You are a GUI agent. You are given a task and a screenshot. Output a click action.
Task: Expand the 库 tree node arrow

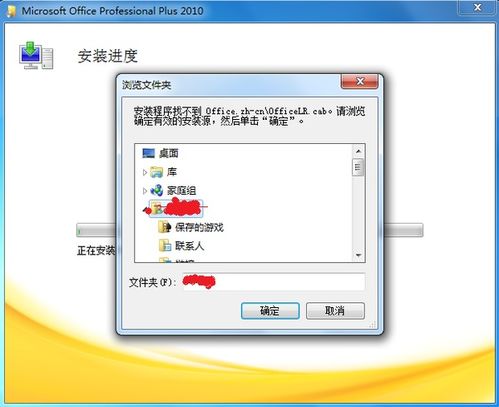click(145, 172)
